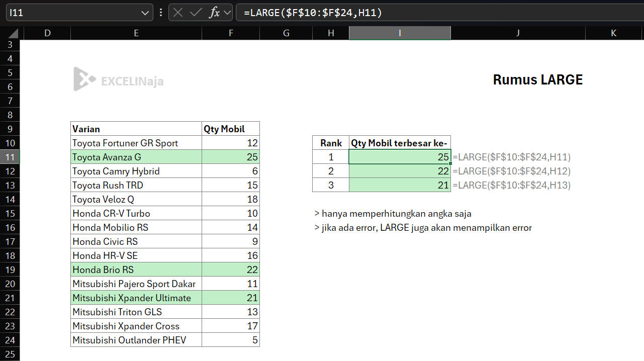644x361 pixels.
Task: Select cell Mitsubishi Xpander Ultimate
Action: [136, 298]
